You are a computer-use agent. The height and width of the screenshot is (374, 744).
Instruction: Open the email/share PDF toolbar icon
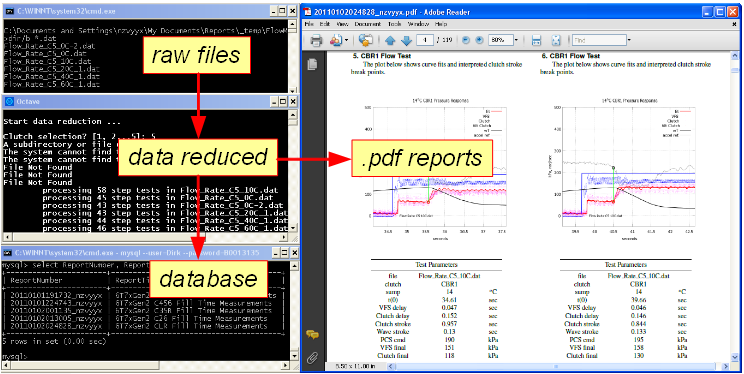[335, 40]
